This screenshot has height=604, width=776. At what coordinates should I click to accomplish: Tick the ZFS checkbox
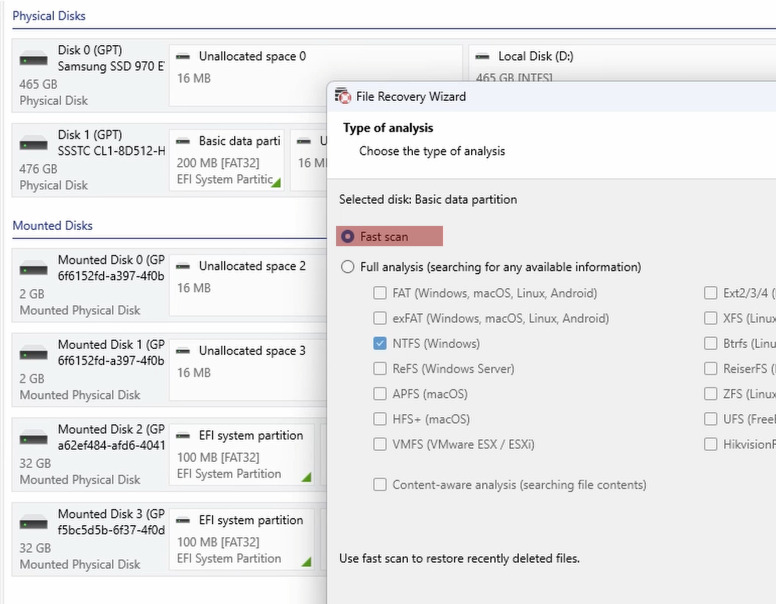[710, 394]
